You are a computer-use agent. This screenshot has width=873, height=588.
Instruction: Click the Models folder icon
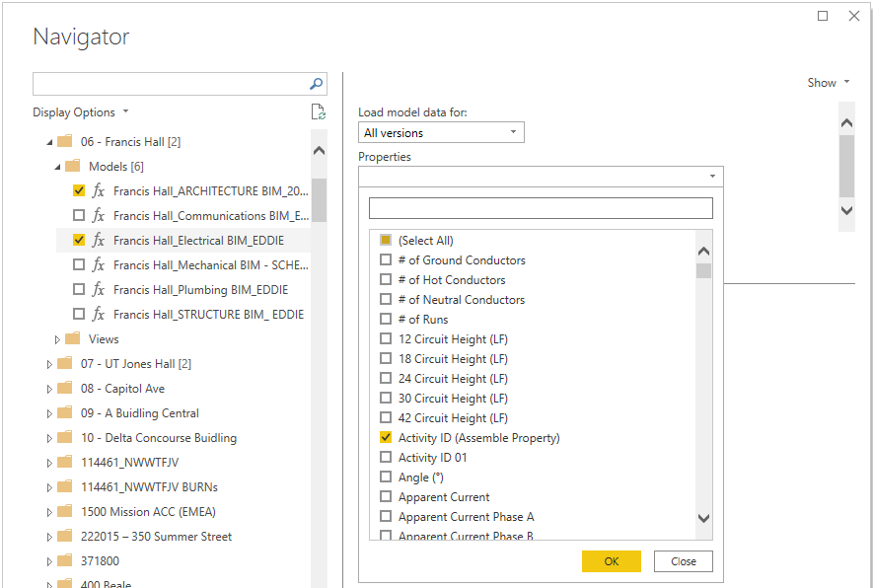click(73, 167)
